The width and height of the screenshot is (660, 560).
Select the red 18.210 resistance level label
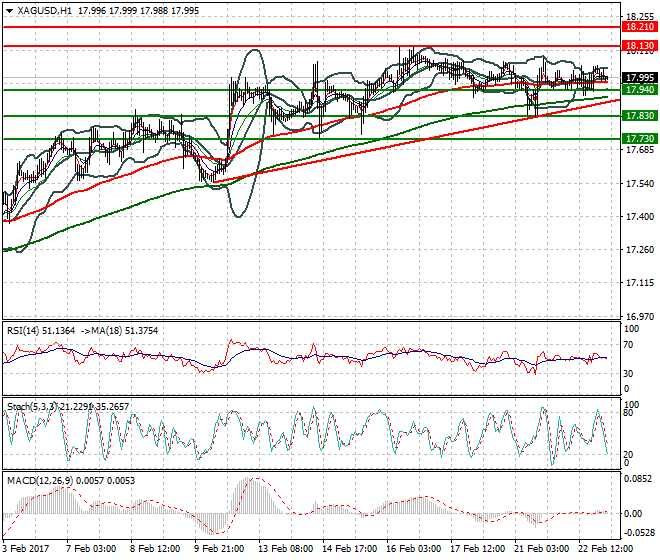pyautogui.click(x=639, y=27)
